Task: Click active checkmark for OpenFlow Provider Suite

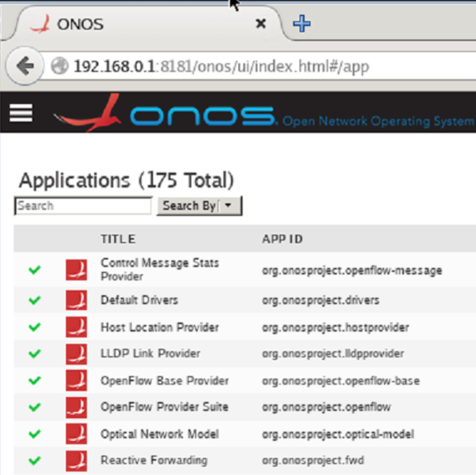Action: (35, 407)
